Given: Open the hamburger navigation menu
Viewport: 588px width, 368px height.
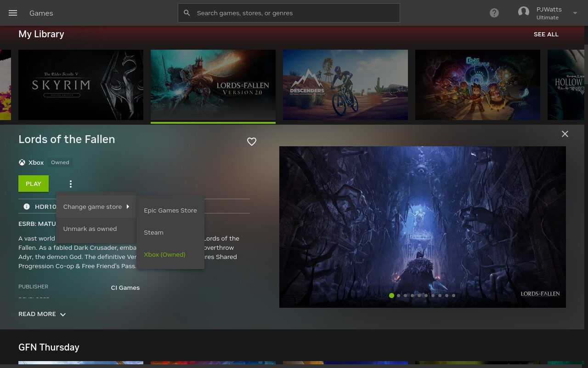Looking at the screenshot, I should [x=13, y=13].
